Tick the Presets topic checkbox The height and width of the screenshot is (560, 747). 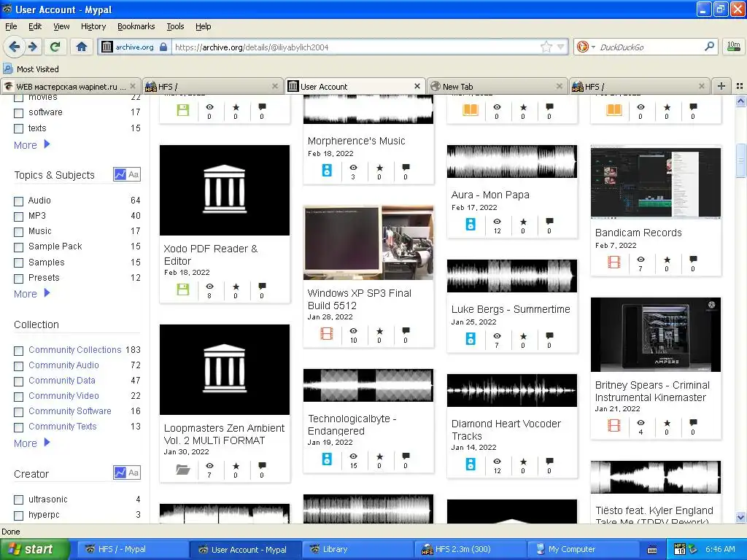[18, 278]
